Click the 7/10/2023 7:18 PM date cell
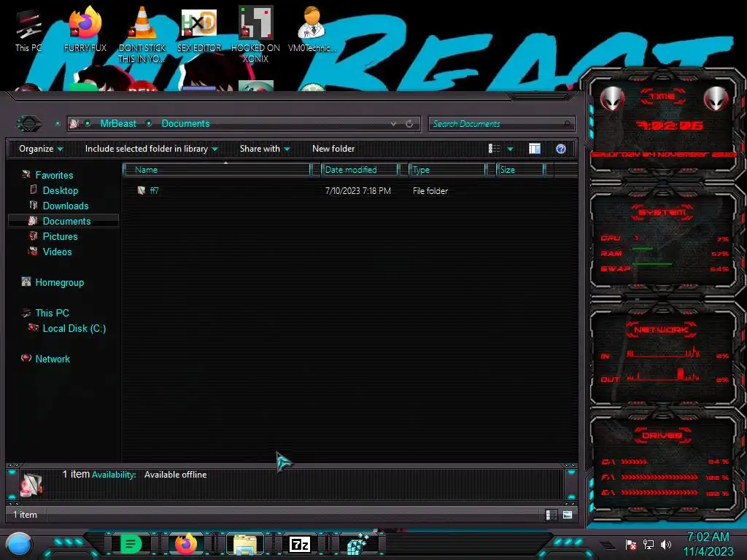Viewport: 747px width, 560px height. click(x=357, y=190)
